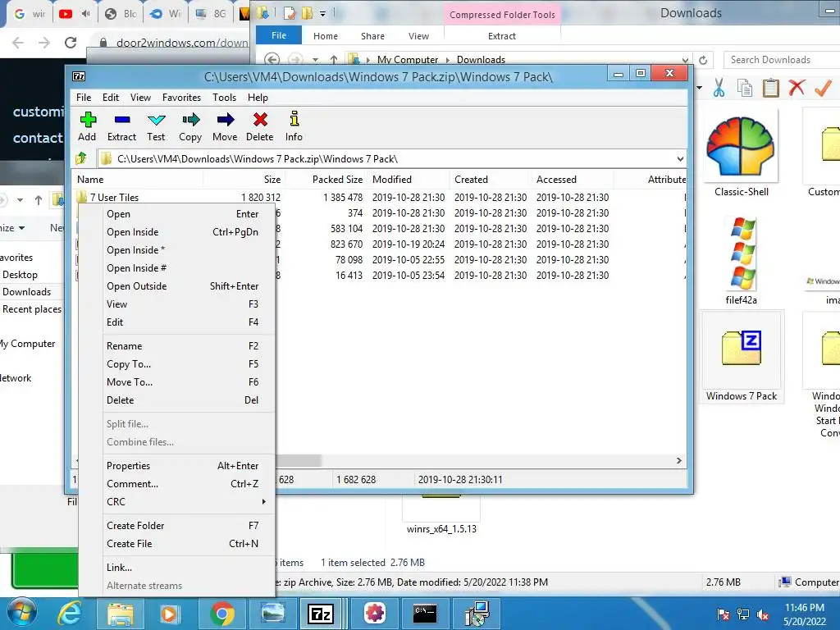Switch to Chrome on the taskbar

coord(221,614)
